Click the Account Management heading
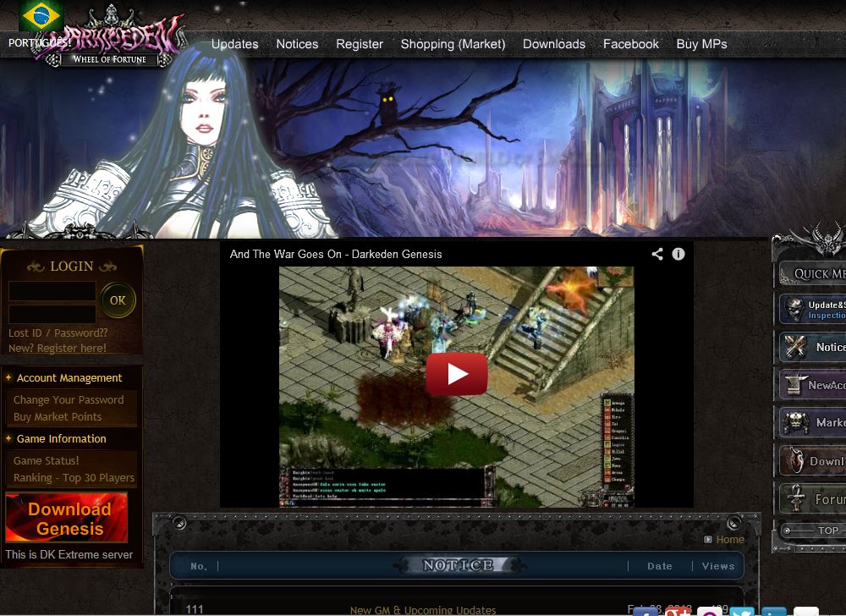 pos(69,378)
